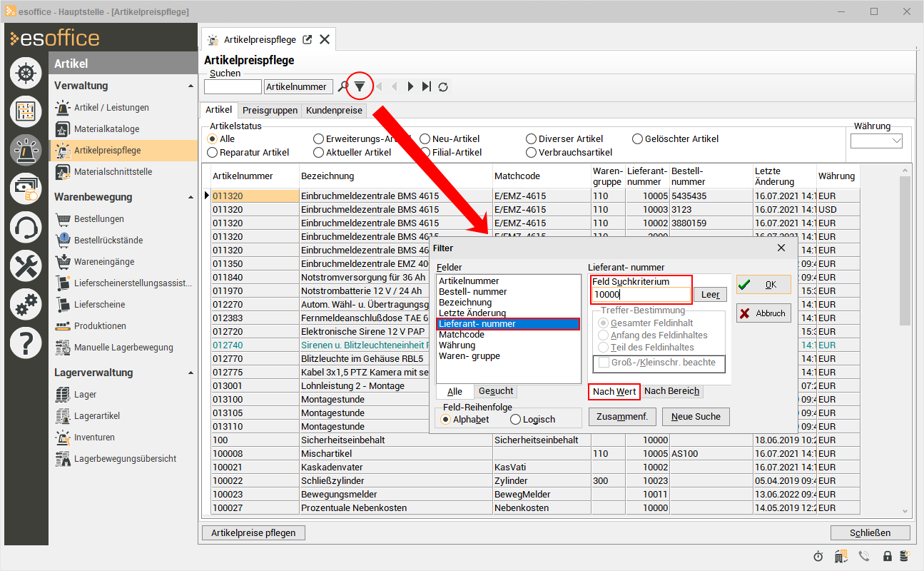Select Reparatur Artikel radio button
The height and width of the screenshot is (571, 924).
coord(212,153)
